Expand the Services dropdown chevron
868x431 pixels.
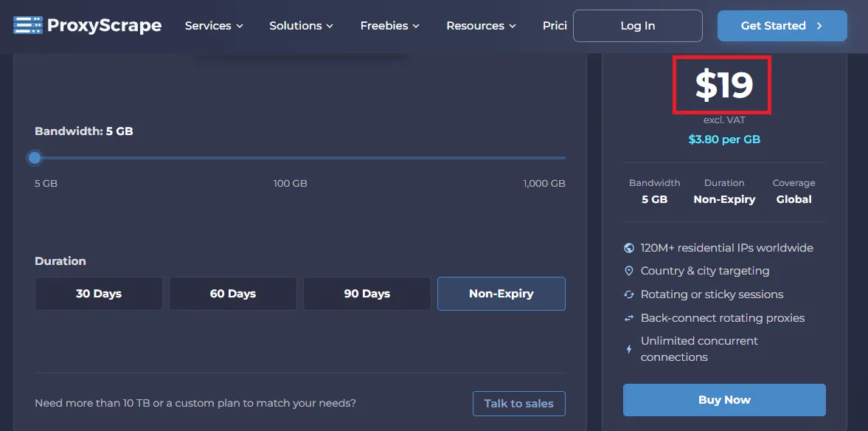pyautogui.click(x=240, y=26)
